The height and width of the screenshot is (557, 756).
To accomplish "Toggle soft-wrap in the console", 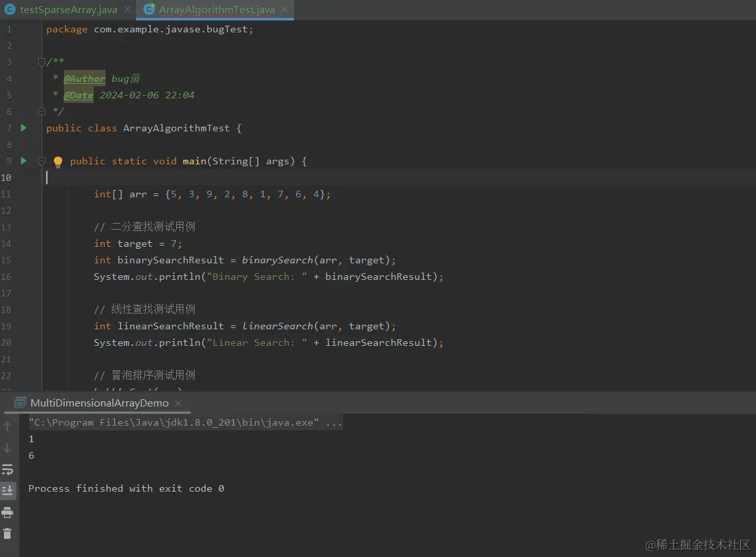I will point(8,469).
